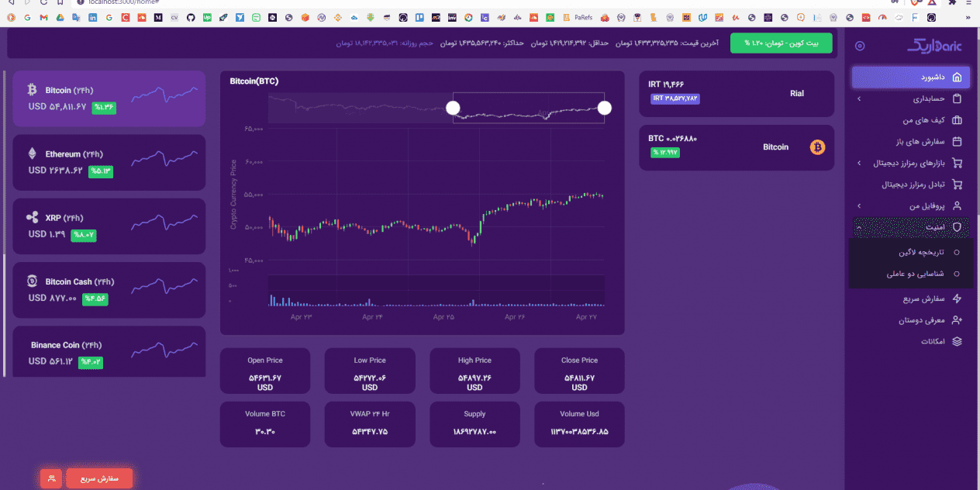
Task: Click the Low Price stat card
Action: (x=370, y=371)
